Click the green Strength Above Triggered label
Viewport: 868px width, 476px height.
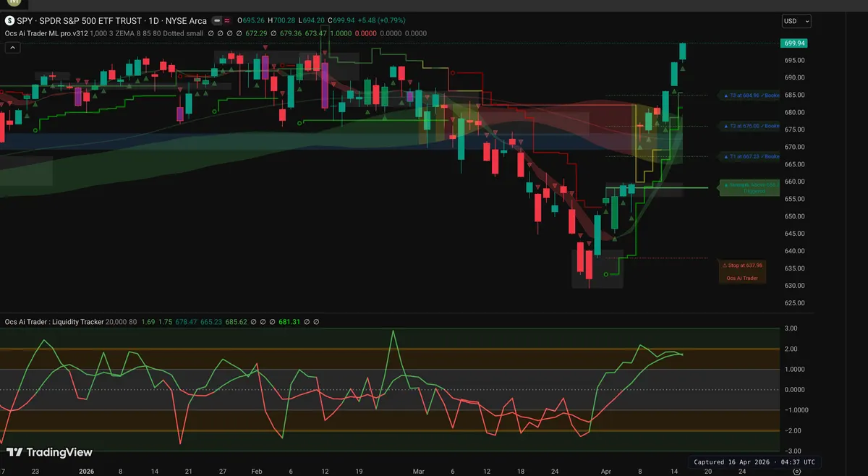(749, 187)
